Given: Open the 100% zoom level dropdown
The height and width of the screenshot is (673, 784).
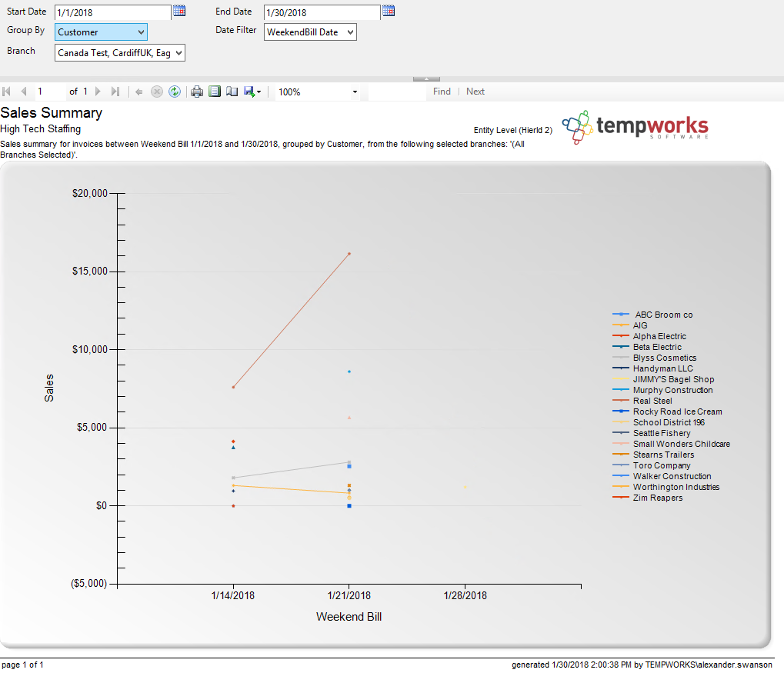Looking at the screenshot, I should pyautogui.click(x=317, y=92).
